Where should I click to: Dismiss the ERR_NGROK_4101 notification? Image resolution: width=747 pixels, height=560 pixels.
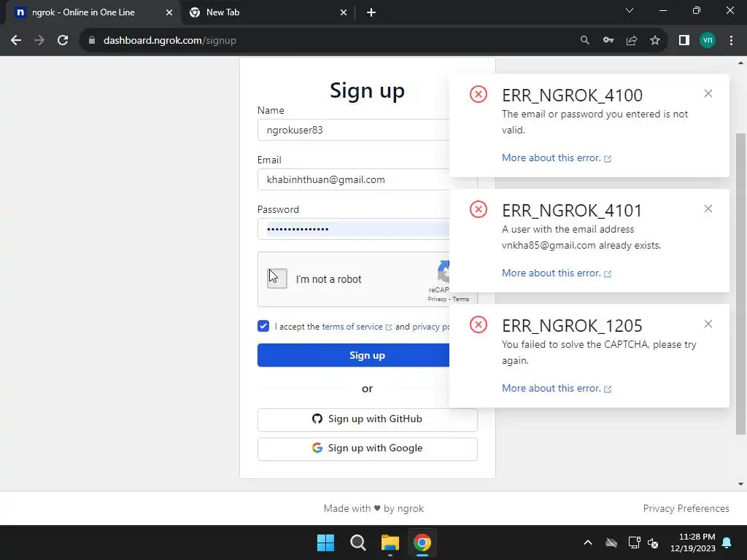(x=708, y=209)
